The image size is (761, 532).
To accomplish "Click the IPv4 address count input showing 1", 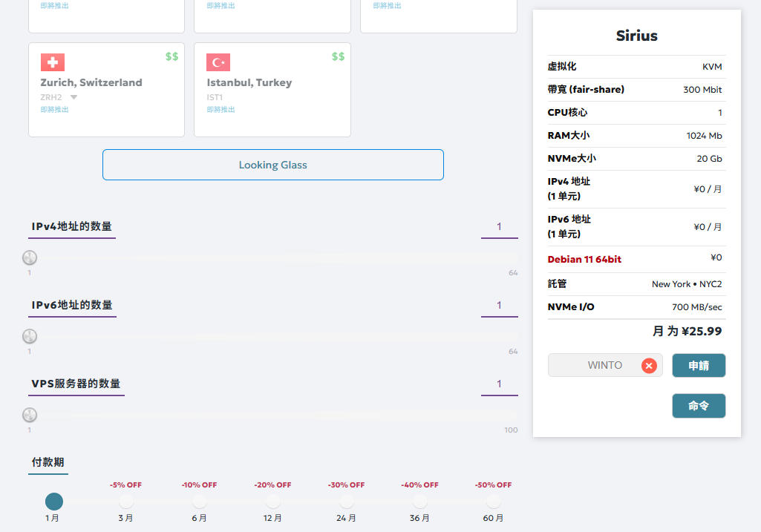I will [x=499, y=226].
